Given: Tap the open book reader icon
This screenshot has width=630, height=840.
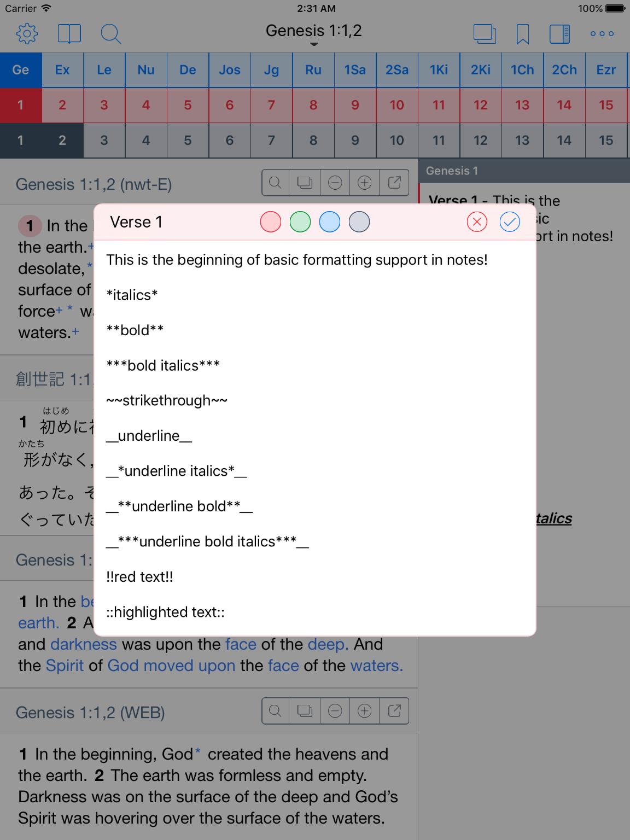Looking at the screenshot, I should pos(69,34).
